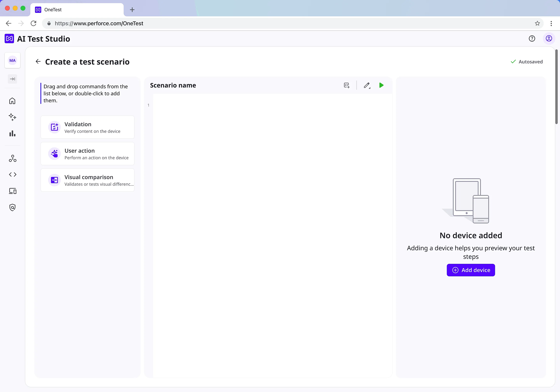This screenshot has width=560, height=392.
Task: Click browser forward arrow
Action: (x=21, y=23)
